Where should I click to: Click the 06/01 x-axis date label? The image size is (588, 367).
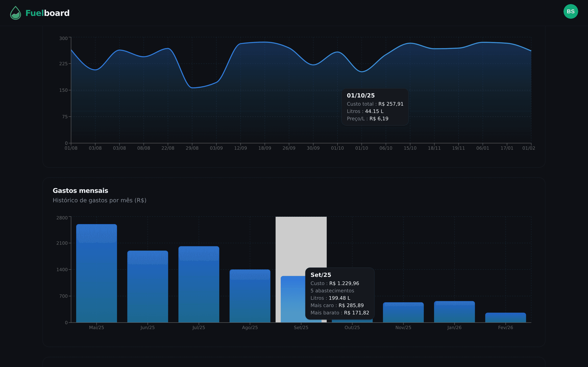[483, 148]
